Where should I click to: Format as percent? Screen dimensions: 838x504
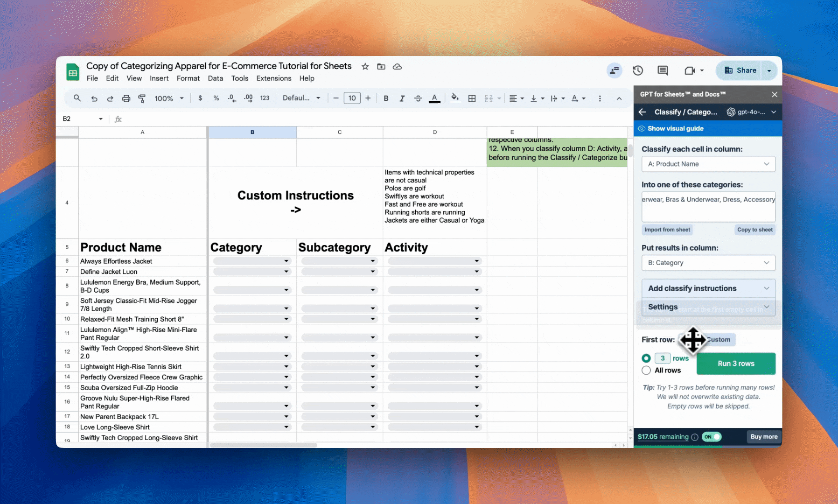pyautogui.click(x=216, y=98)
